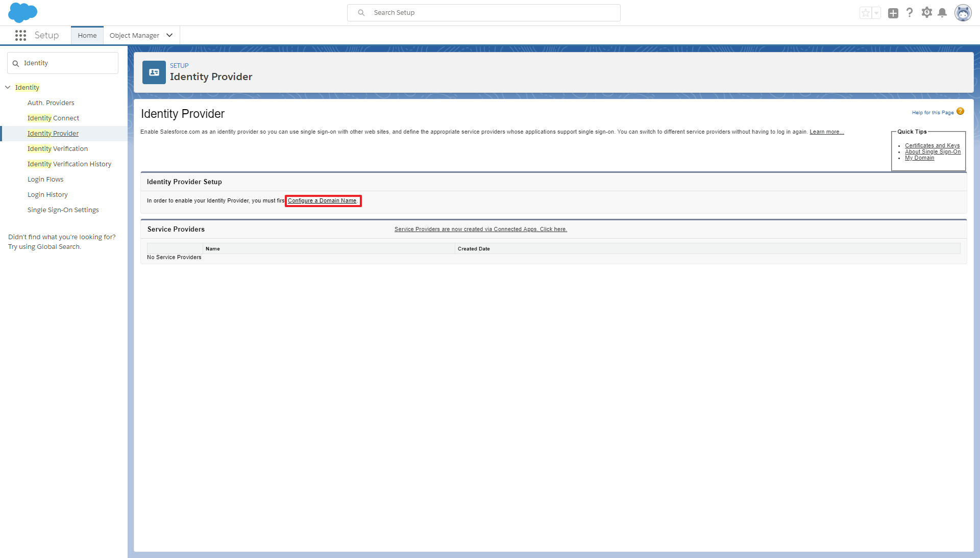Open the Certificates and Keys quick tip

tap(932, 145)
